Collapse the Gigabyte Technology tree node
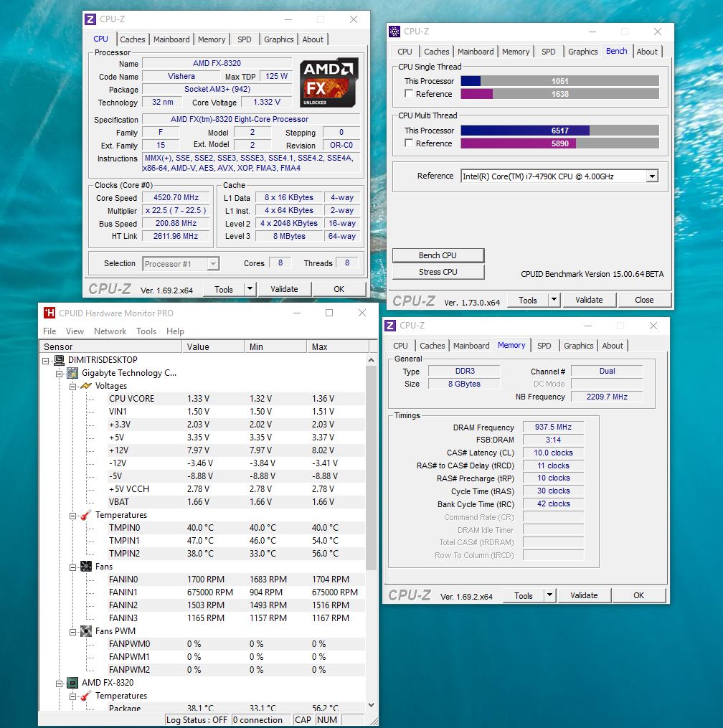The image size is (723, 728). coord(59,373)
